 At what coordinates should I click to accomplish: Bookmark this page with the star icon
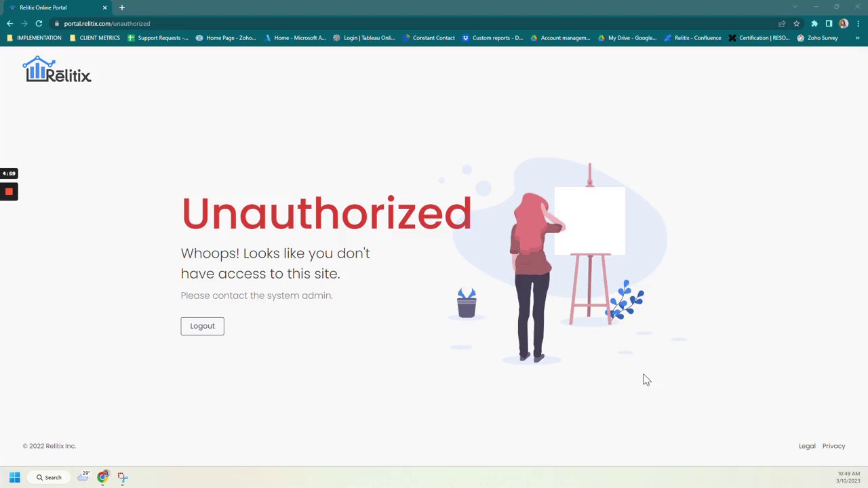coord(796,24)
